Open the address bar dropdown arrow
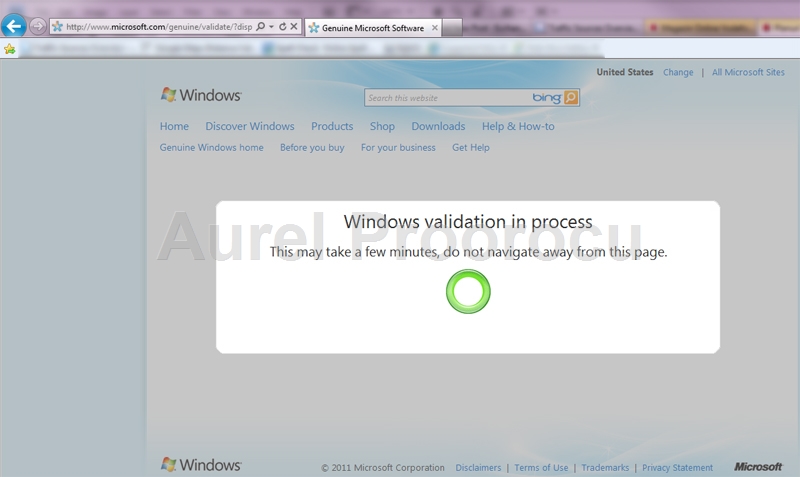 pos(271,27)
